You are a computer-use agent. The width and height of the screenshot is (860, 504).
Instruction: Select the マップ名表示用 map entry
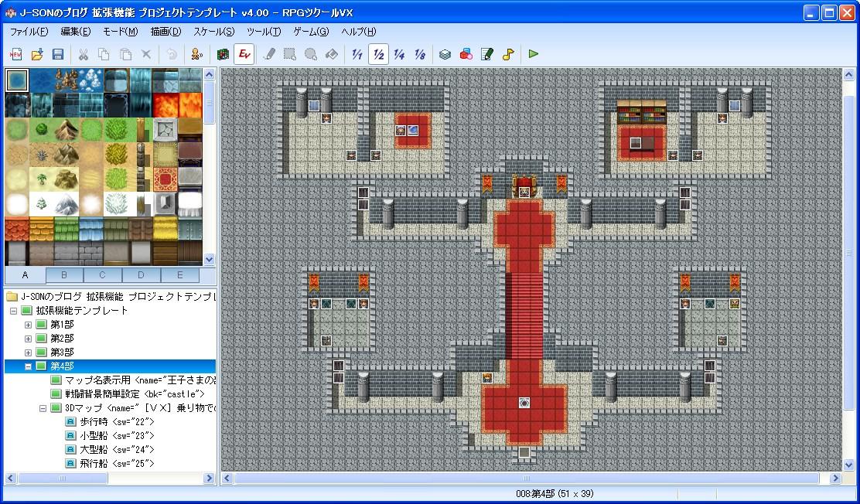(133, 380)
